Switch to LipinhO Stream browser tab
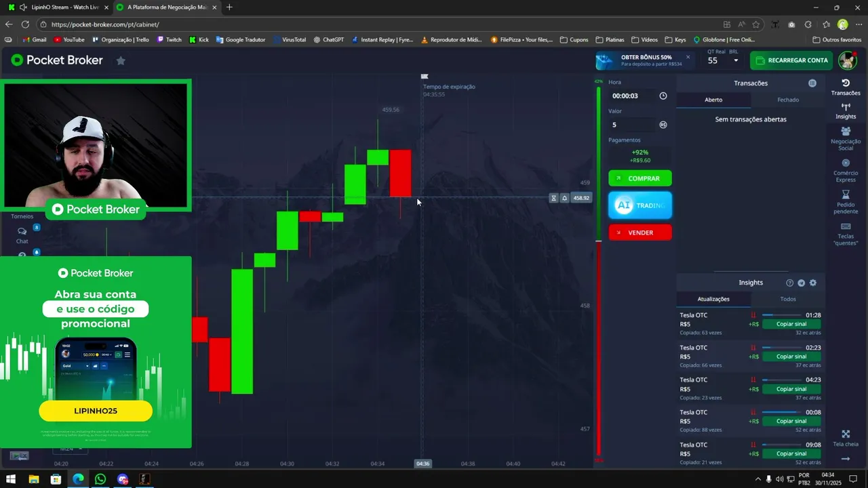 coord(58,7)
